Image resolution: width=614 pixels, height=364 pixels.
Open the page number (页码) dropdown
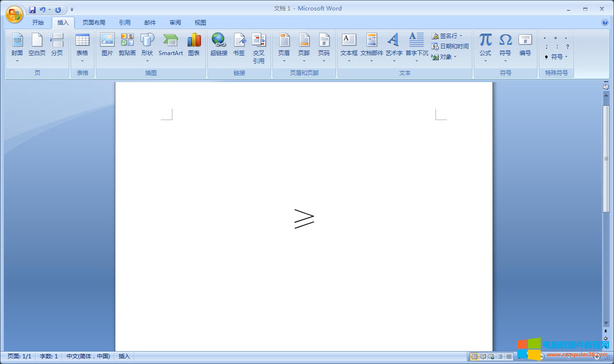324,47
